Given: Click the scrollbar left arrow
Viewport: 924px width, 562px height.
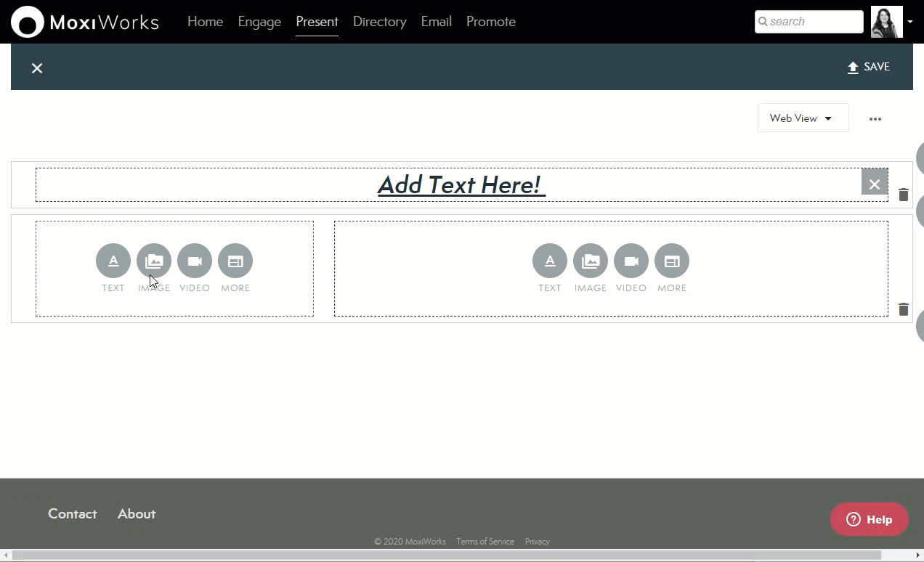Looking at the screenshot, I should 6,555.
